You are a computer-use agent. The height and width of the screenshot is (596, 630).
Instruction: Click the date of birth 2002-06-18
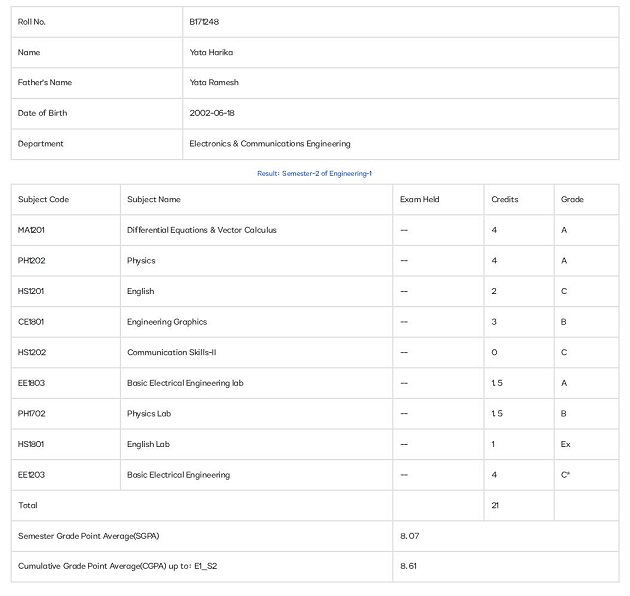tap(212, 113)
